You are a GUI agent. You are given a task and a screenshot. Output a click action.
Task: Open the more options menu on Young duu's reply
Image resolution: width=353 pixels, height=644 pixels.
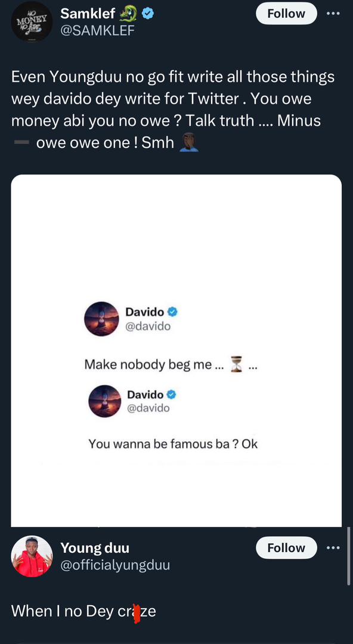[333, 547]
